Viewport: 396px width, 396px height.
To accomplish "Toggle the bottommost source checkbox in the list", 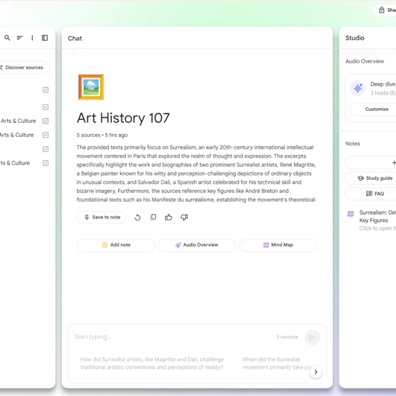I will [x=46, y=163].
